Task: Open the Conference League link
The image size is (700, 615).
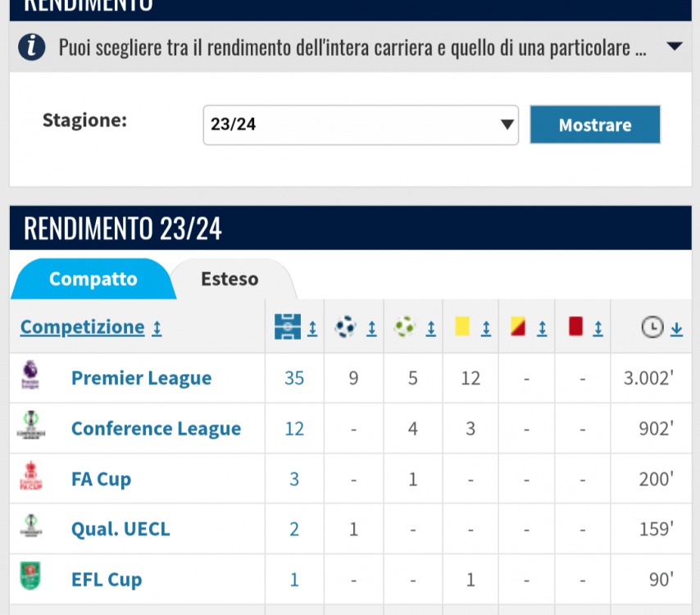Action: tap(157, 428)
